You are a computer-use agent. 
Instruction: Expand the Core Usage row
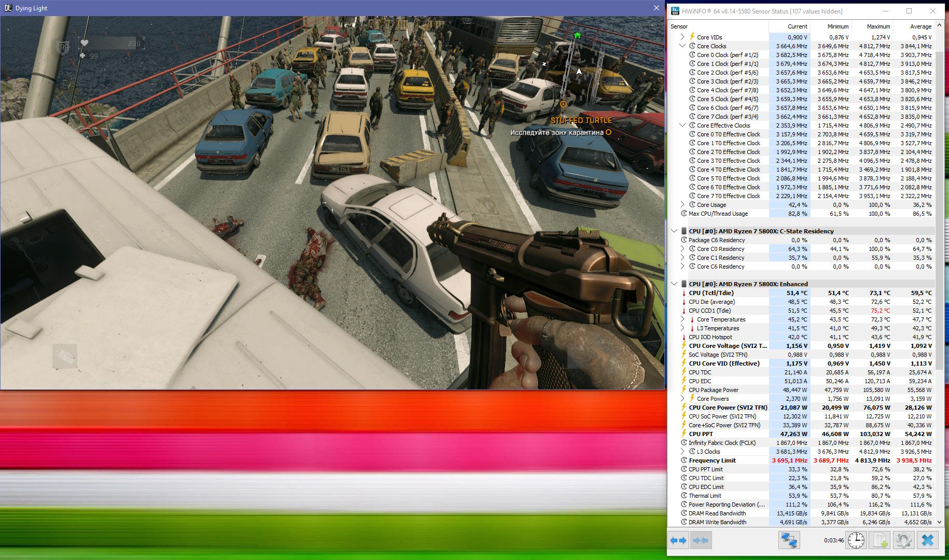(682, 205)
